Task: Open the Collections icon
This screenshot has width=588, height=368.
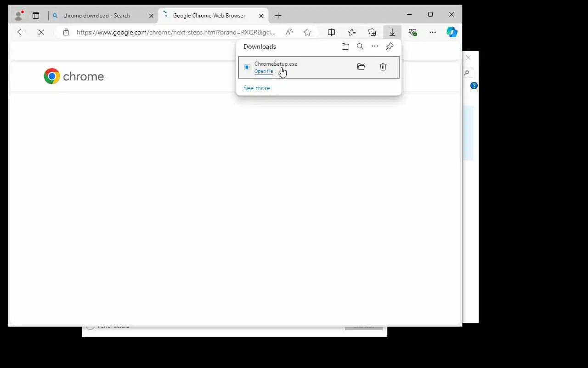Action: click(372, 32)
